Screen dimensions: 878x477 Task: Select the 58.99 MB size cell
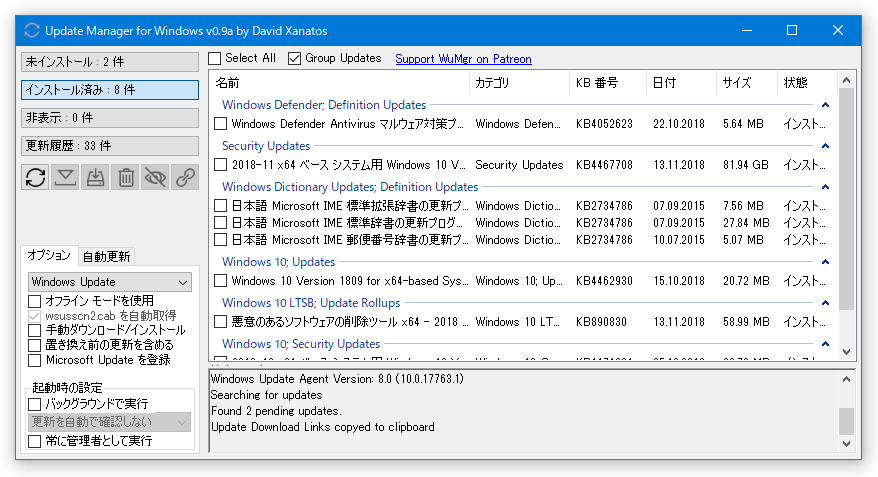click(x=745, y=321)
